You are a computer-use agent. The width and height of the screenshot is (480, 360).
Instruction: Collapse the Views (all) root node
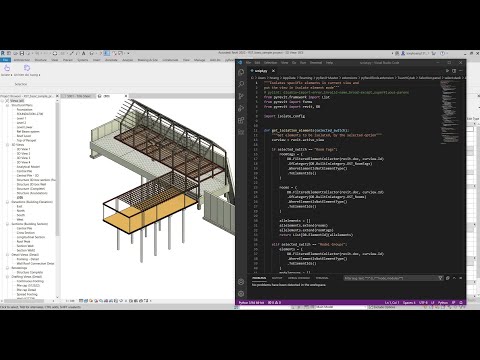[3, 101]
